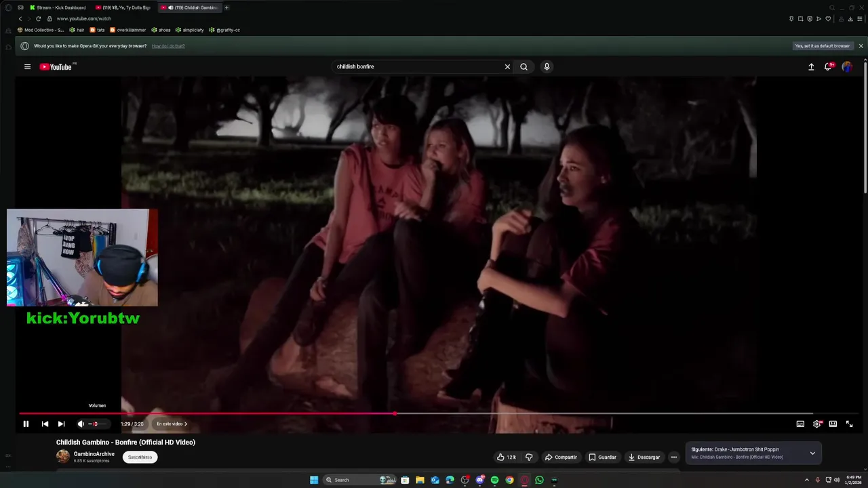
Task: Open the Mod Collective bookmark
Action: 41,30
